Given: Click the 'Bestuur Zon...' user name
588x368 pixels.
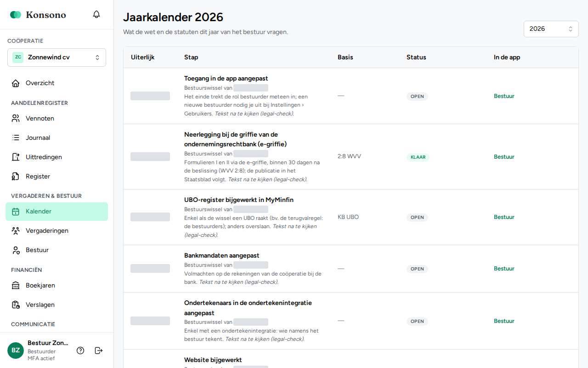Looking at the screenshot, I should (x=48, y=343).
